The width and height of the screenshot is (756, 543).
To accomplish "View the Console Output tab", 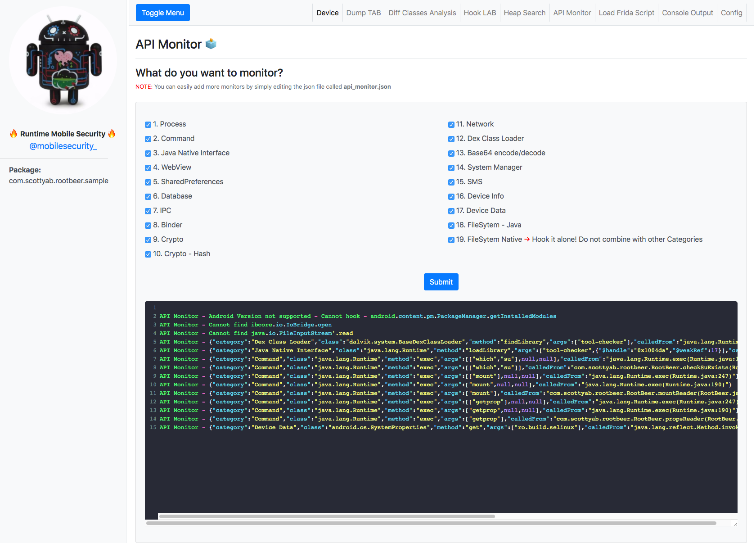I will point(688,13).
